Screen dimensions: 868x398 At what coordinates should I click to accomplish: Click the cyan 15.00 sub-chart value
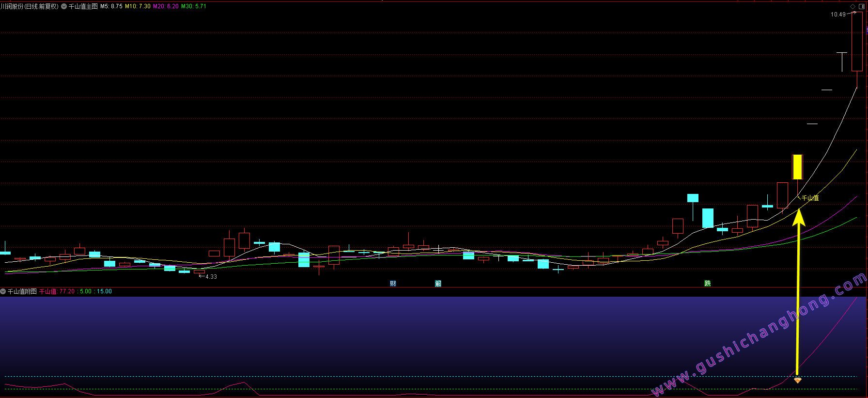tap(104, 291)
